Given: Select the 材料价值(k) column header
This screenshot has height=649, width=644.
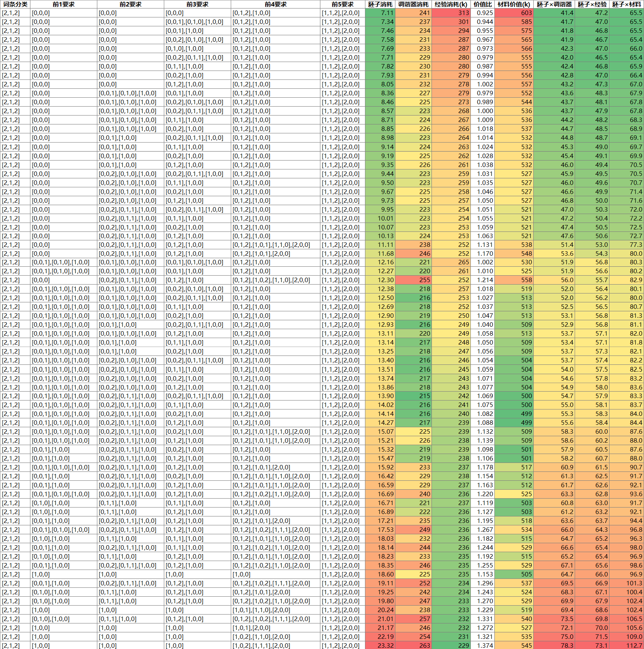Looking at the screenshot, I should coord(514,4).
